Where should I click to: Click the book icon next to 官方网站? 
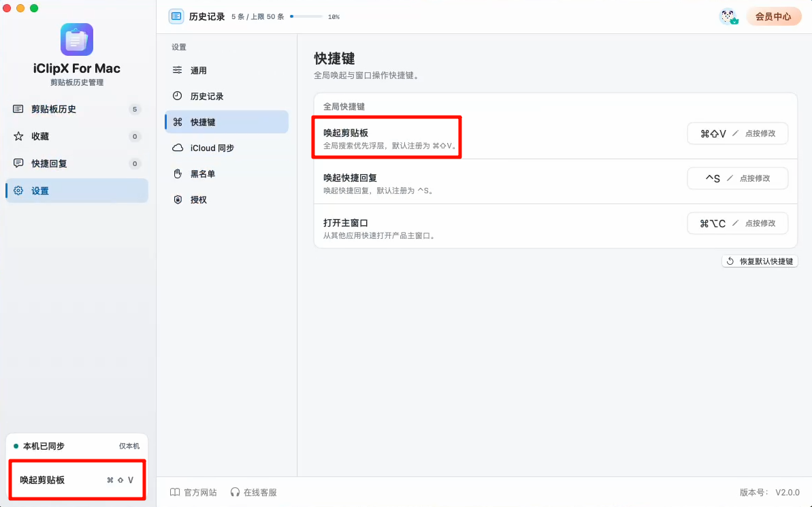[x=175, y=492]
